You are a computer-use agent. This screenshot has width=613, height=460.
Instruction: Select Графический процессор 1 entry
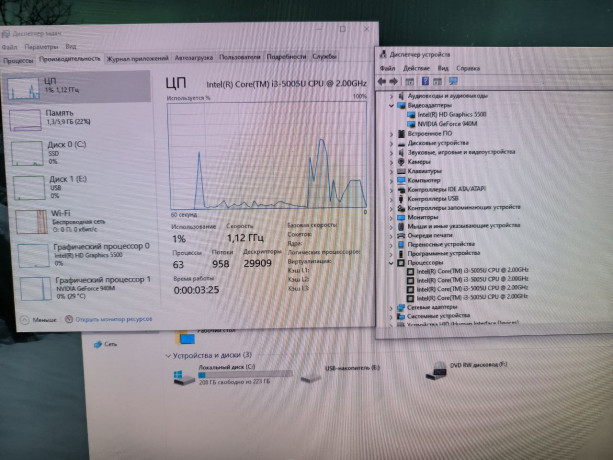point(88,288)
